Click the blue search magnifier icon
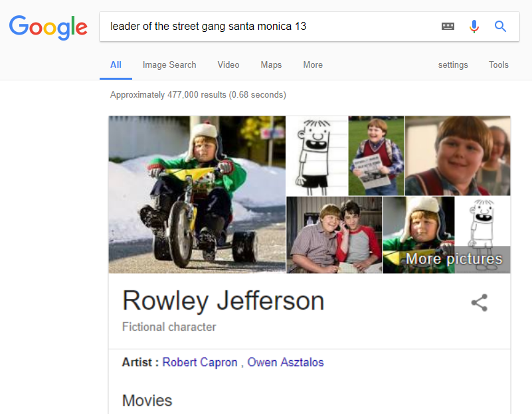The height and width of the screenshot is (414, 532). [500, 26]
